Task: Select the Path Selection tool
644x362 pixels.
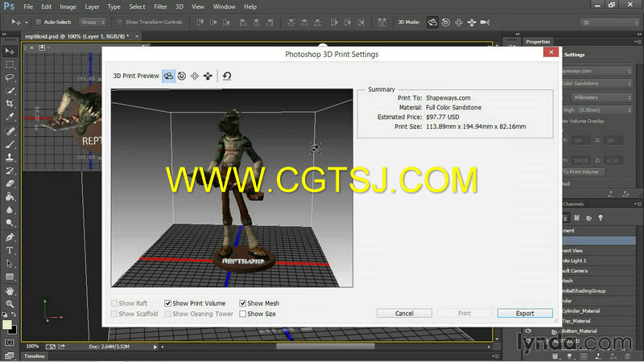Action: click(10, 264)
